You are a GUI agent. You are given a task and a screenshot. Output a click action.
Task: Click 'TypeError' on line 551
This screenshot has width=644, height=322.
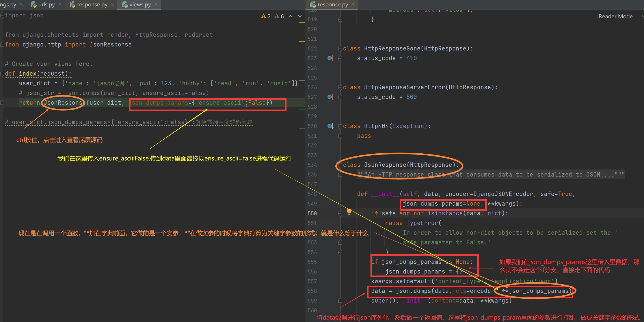[x=422, y=223]
